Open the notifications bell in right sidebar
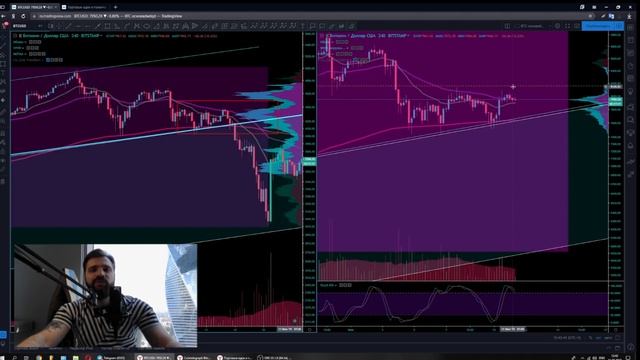The image size is (640, 360). [x=631, y=145]
